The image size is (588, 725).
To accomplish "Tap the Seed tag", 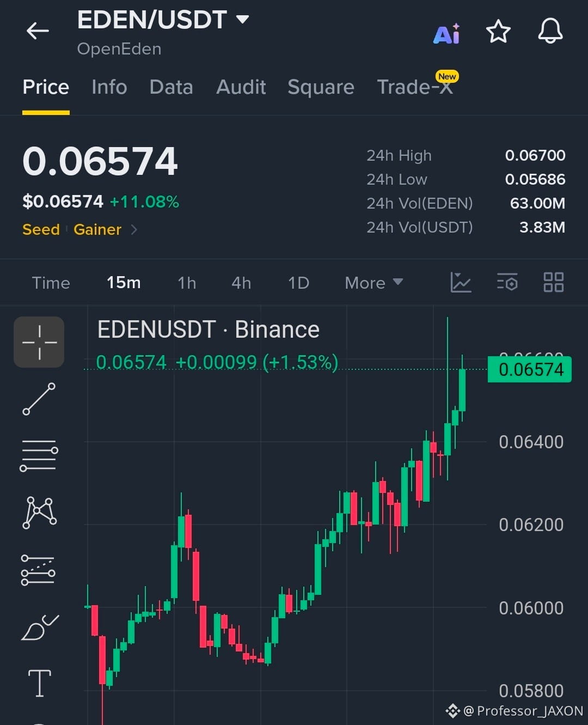I will pyautogui.click(x=41, y=229).
